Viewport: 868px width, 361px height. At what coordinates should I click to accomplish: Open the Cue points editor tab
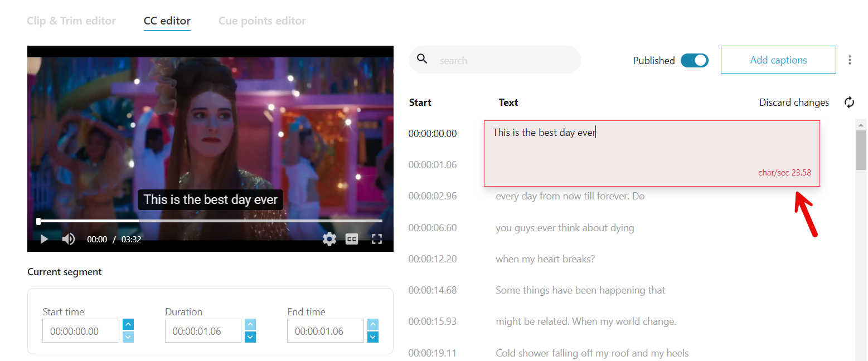[x=262, y=21]
